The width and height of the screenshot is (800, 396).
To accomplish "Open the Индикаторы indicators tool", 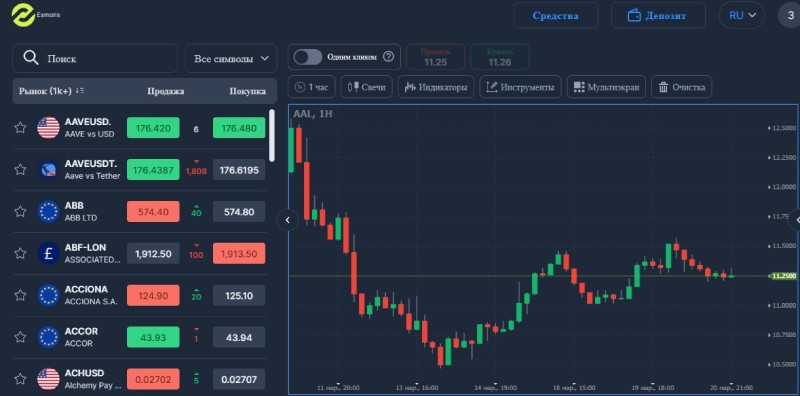I will [436, 87].
